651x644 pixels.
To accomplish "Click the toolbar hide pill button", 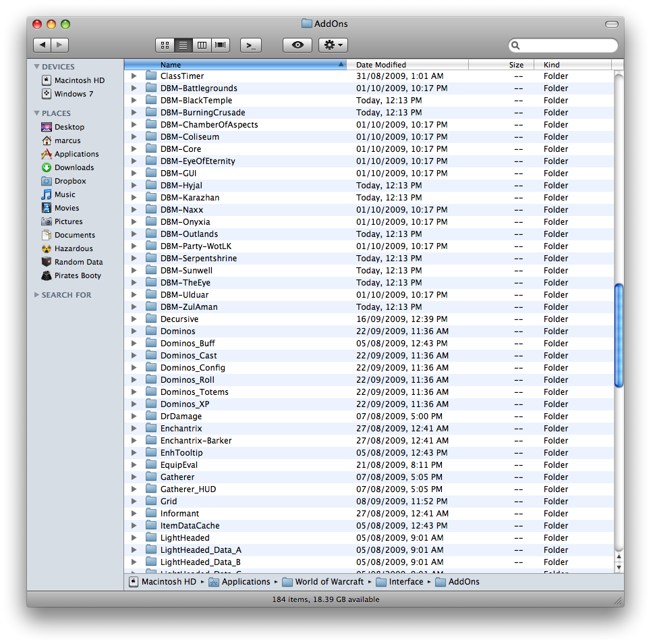I will [612, 24].
